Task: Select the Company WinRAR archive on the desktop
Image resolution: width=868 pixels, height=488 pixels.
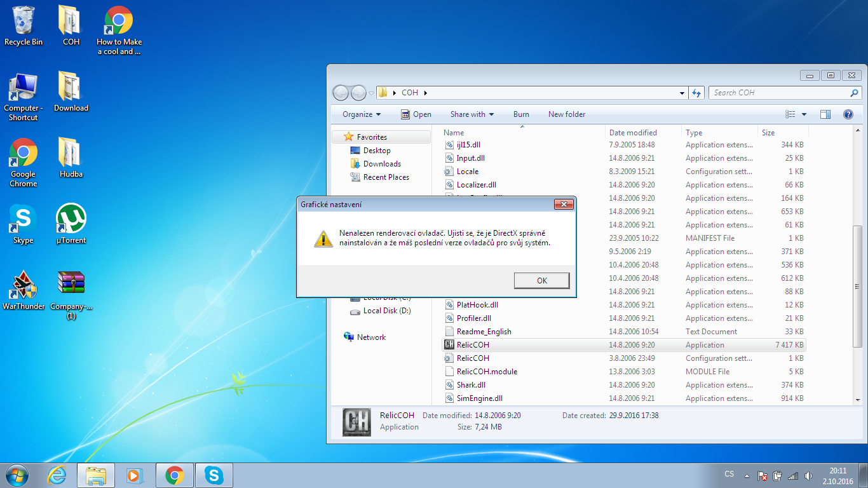Action: click(x=71, y=295)
